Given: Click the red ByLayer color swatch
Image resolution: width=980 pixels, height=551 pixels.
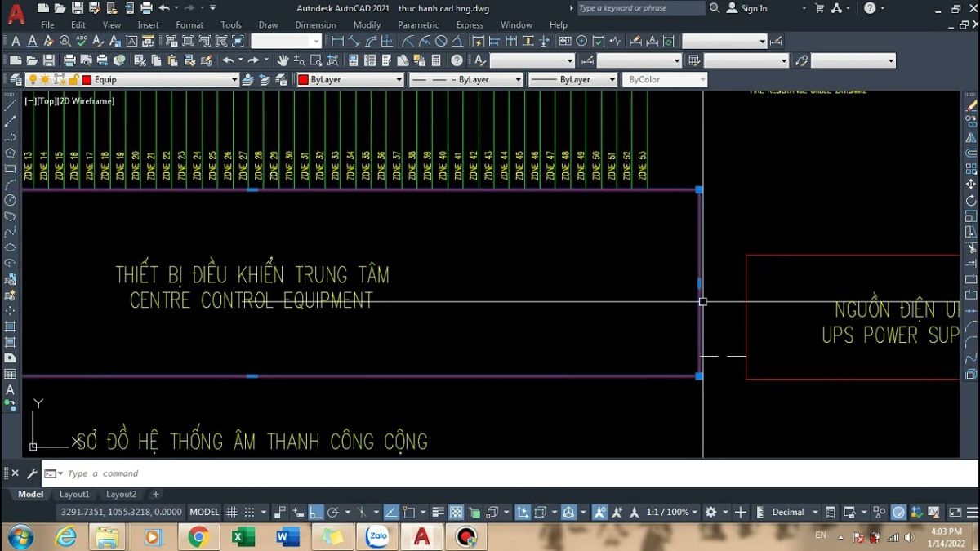Looking at the screenshot, I should click(303, 80).
